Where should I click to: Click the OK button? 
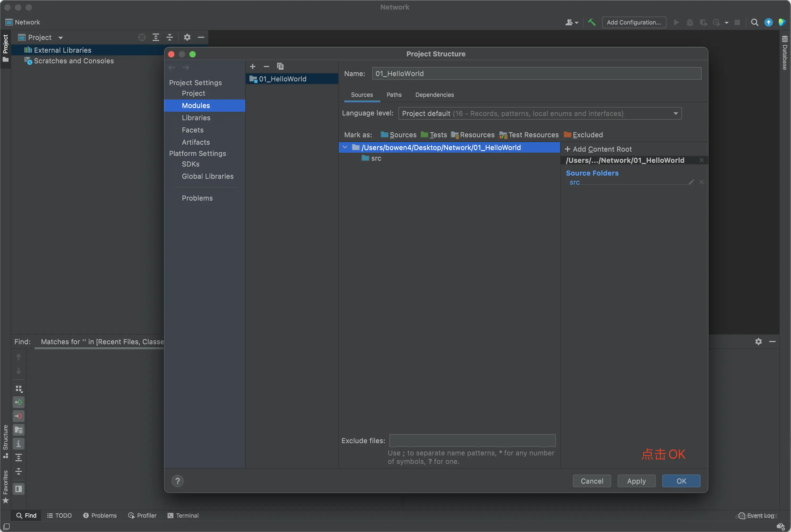681,481
